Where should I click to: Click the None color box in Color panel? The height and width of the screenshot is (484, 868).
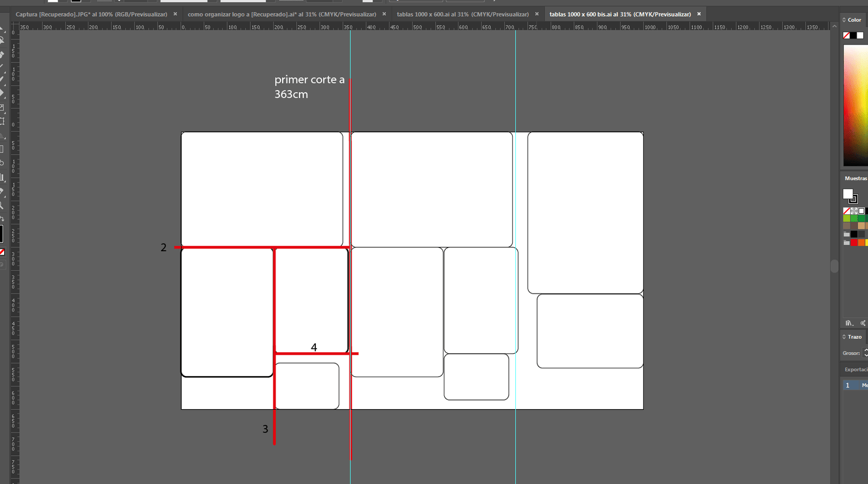click(x=846, y=35)
